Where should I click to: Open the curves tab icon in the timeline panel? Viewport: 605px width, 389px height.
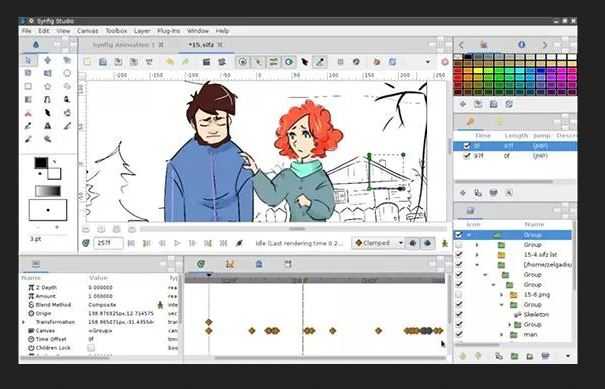coord(230,264)
